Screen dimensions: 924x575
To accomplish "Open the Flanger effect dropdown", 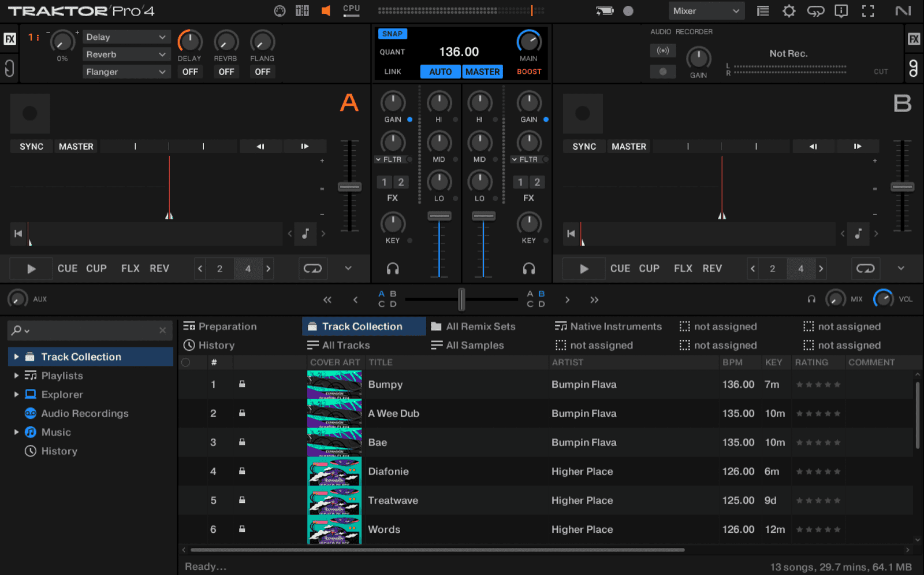I will click(126, 72).
